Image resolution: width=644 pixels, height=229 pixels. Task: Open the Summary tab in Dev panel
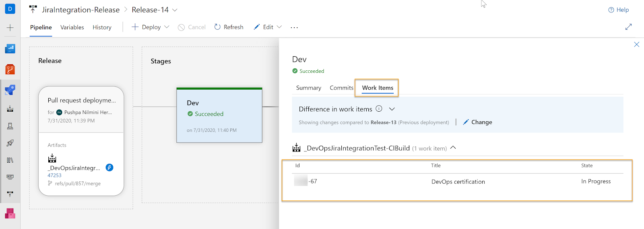[309, 88]
